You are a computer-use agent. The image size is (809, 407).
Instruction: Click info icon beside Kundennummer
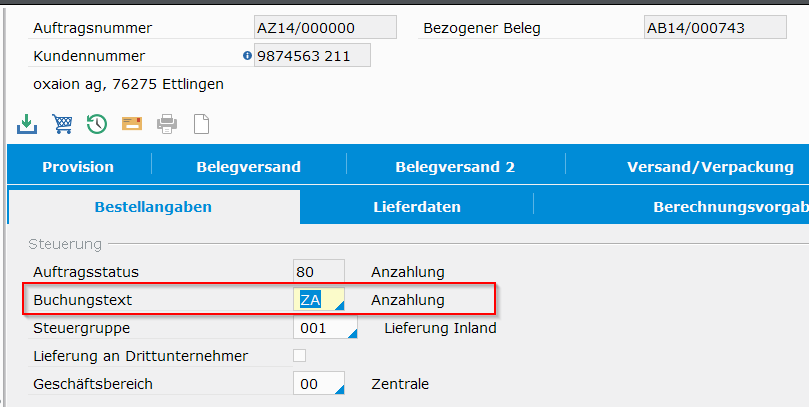click(x=247, y=56)
